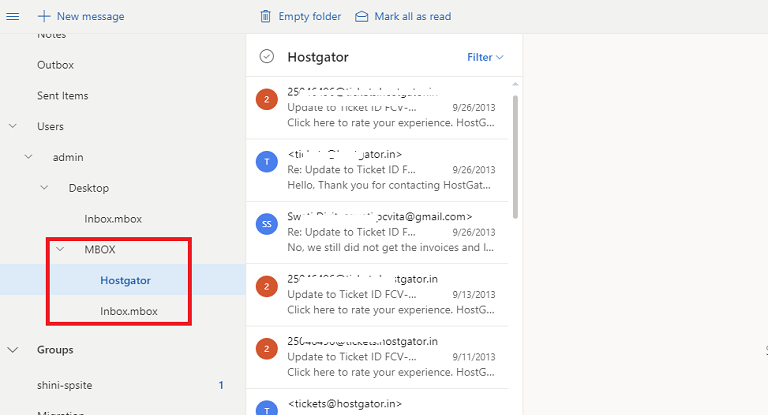Image resolution: width=768 pixels, height=415 pixels.
Task: Select the Desktop folder
Action: click(x=89, y=188)
